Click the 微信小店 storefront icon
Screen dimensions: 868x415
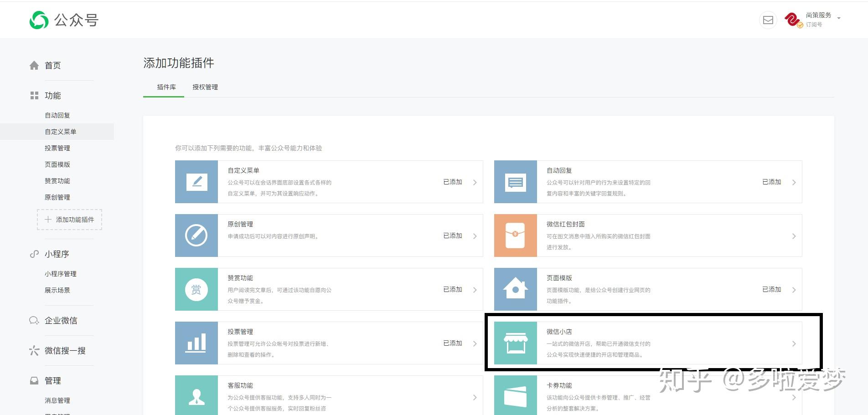pyautogui.click(x=516, y=343)
